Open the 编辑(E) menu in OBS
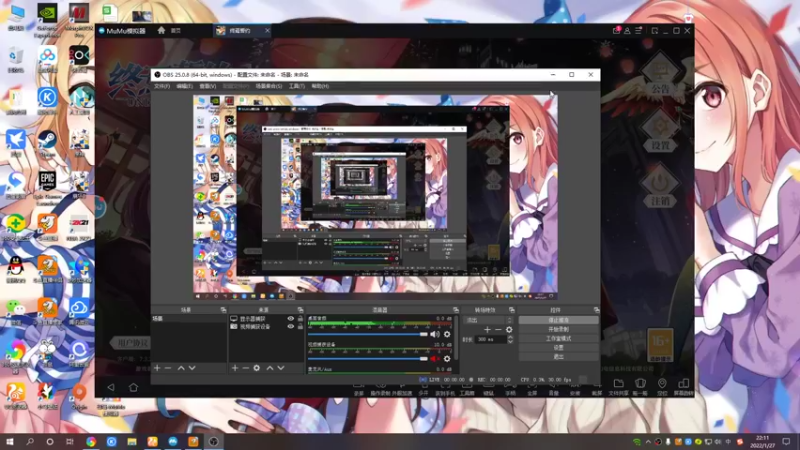Viewport: 800px width, 450px height. pos(184,86)
